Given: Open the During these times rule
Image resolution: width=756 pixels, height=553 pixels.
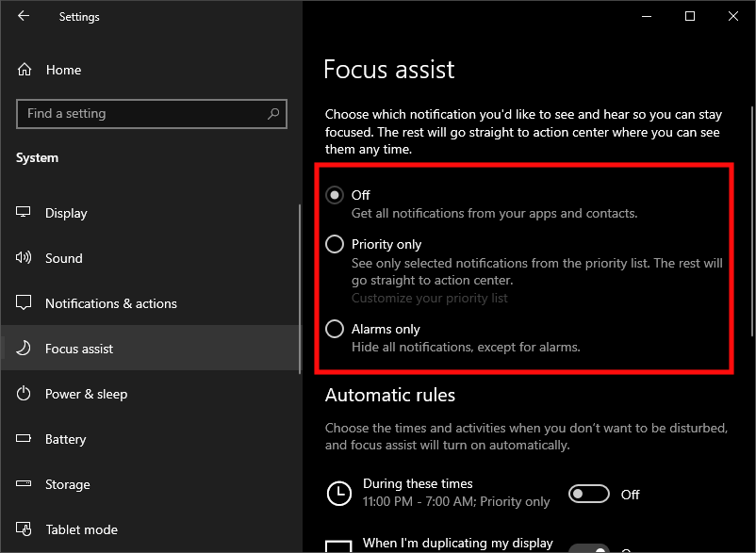Looking at the screenshot, I should click(418, 484).
